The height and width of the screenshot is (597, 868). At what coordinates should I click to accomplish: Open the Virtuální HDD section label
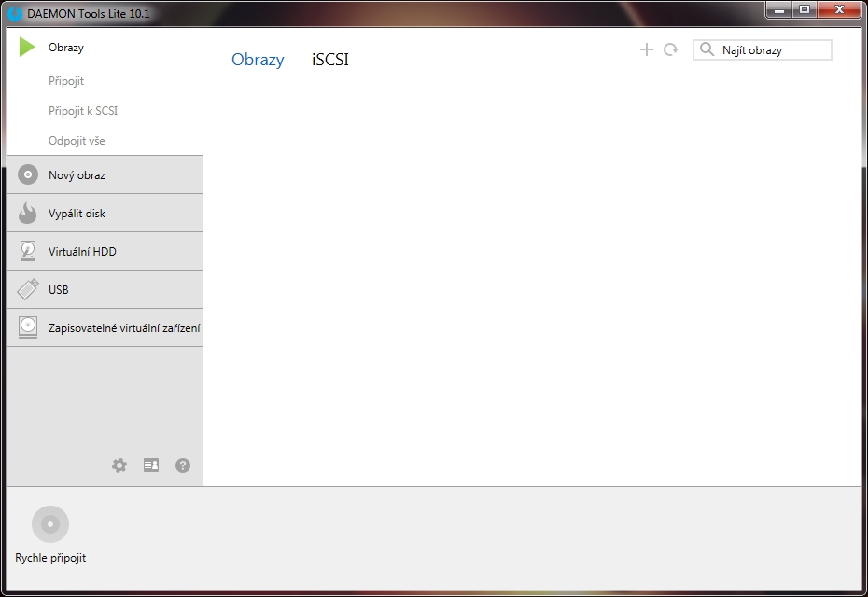pos(82,252)
